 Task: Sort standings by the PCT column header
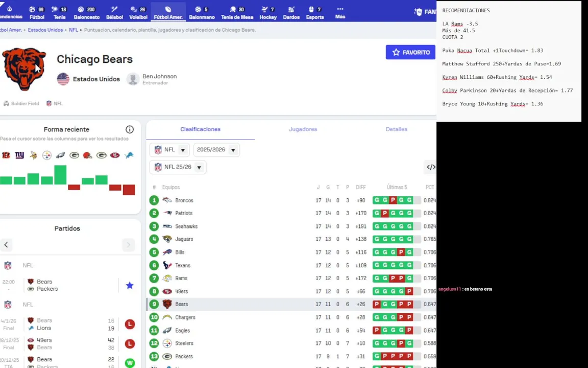pos(430,187)
